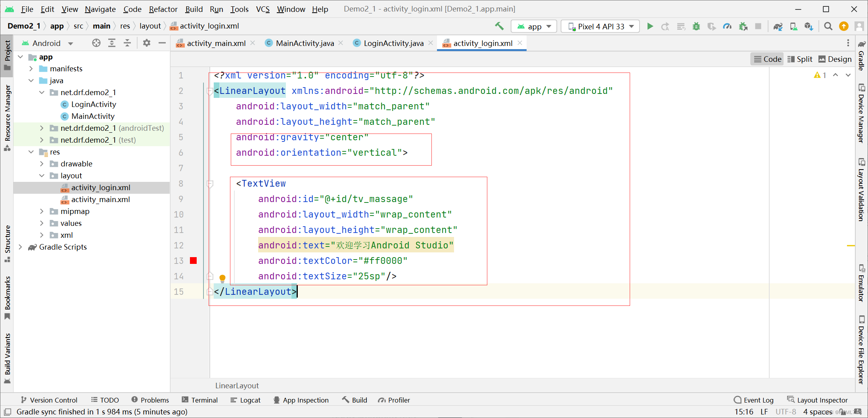This screenshot has height=418, width=868.
Task: Open the Profile app icon in toolbar
Action: (x=727, y=26)
